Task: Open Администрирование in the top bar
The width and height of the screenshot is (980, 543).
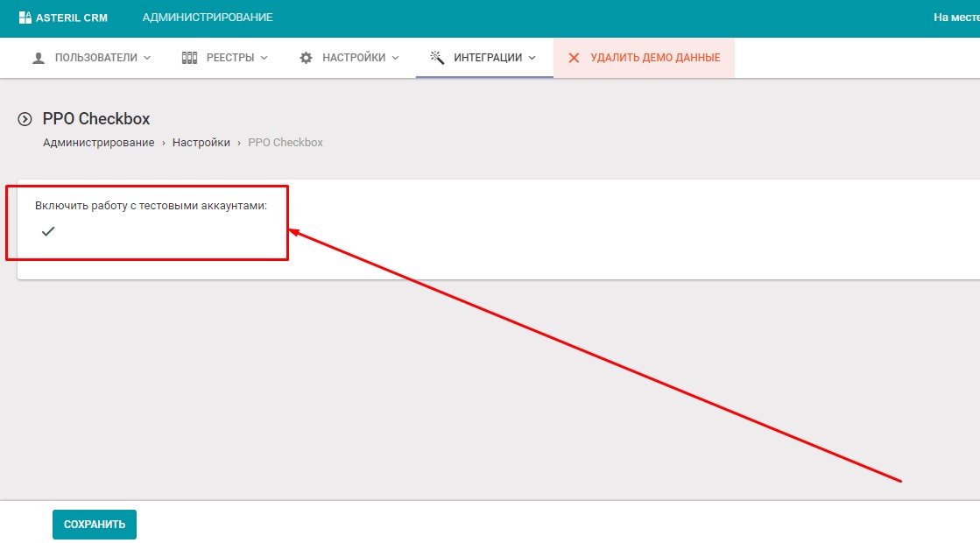Action: point(208,18)
